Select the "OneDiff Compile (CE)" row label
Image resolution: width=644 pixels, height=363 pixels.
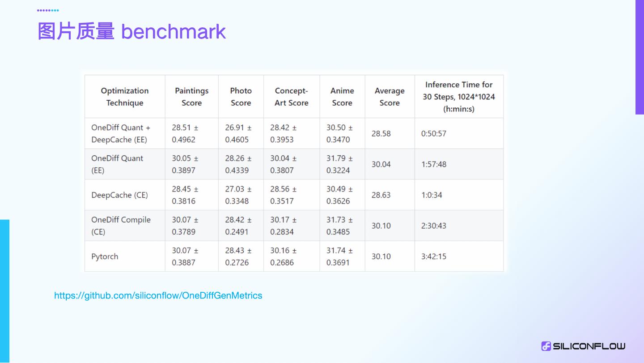pyautogui.click(x=121, y=226)
